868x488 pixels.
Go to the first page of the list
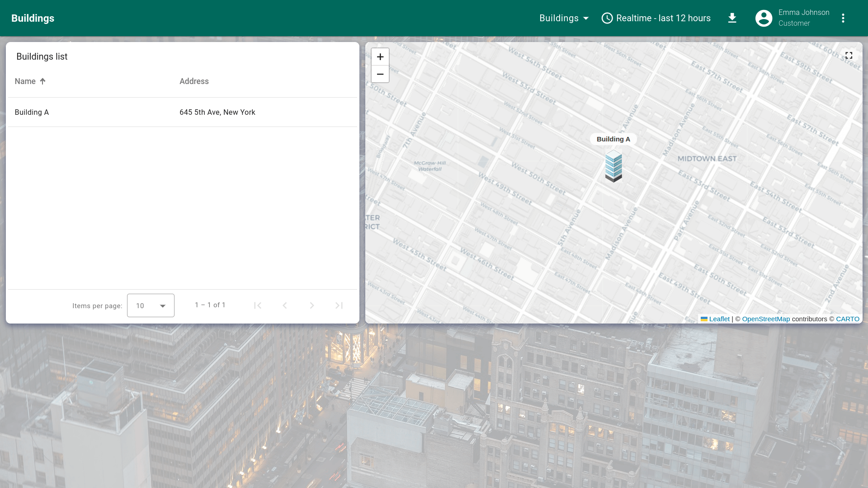click(x=258, y=306)
